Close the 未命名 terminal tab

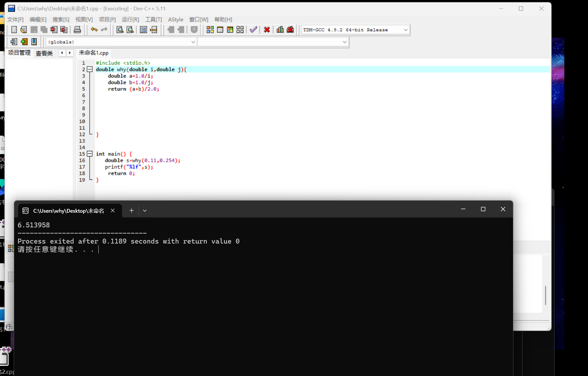pyautogui.click(x=113, y=211)
